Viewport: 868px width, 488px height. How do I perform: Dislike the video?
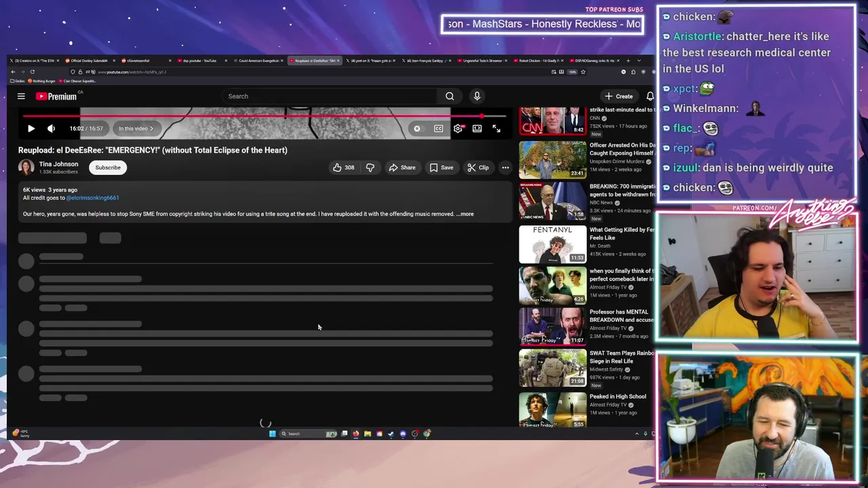370,167
